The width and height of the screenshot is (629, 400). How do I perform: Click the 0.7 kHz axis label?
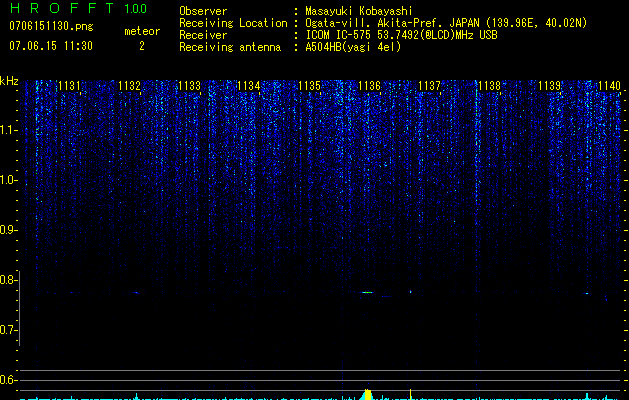click(x=8, y=330)
